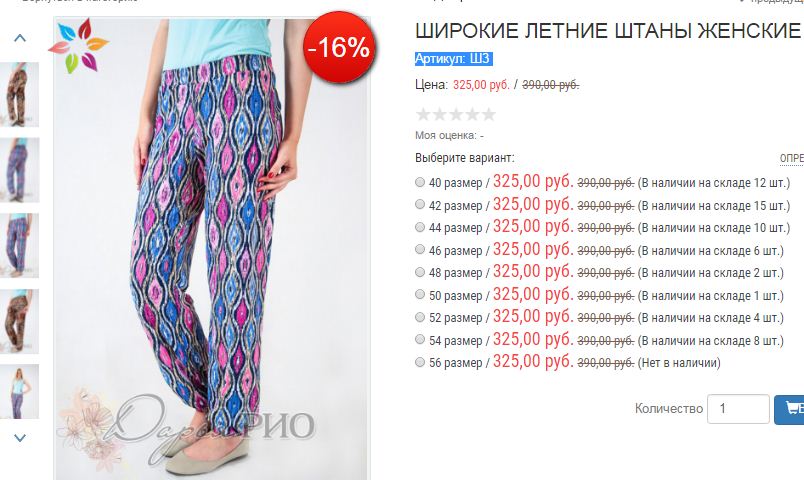Click the up arrow above thumbnails
This screenshot has height=480, width=804.
coord(19,38)
